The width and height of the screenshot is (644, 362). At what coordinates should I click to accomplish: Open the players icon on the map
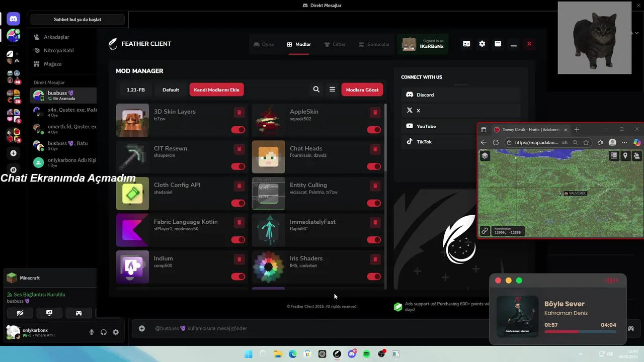pyautogui.click(x=637, y=156)
